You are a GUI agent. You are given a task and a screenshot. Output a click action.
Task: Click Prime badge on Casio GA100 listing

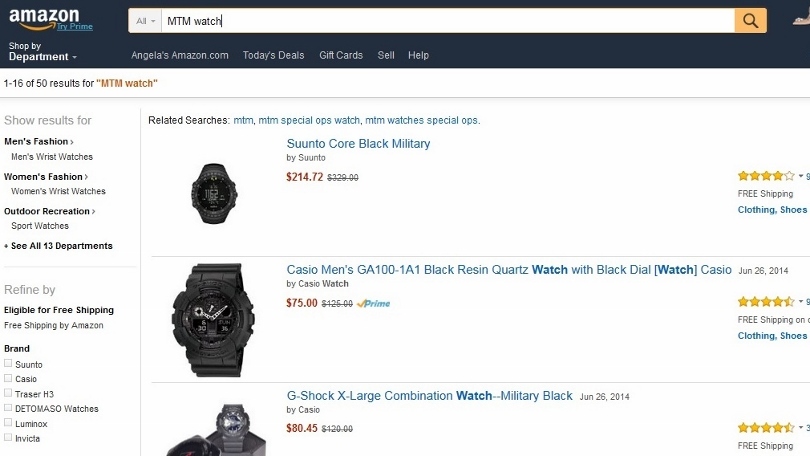374,303
